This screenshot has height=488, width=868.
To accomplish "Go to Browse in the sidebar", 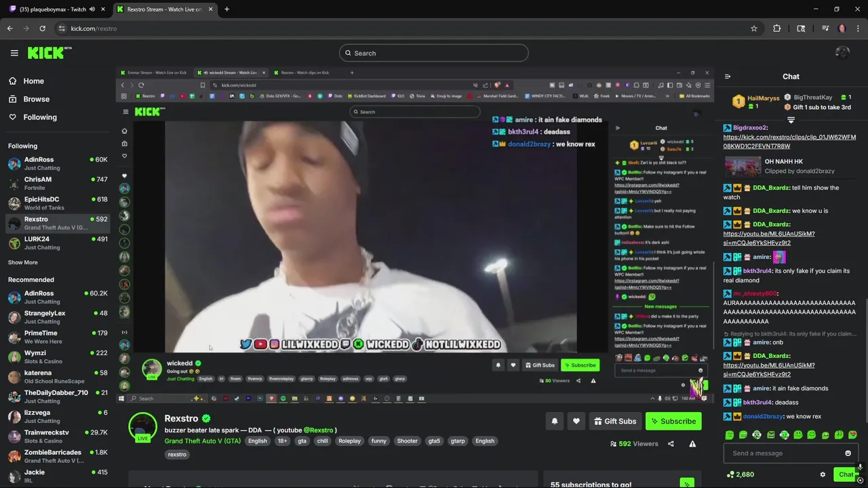I will [29, 99].
